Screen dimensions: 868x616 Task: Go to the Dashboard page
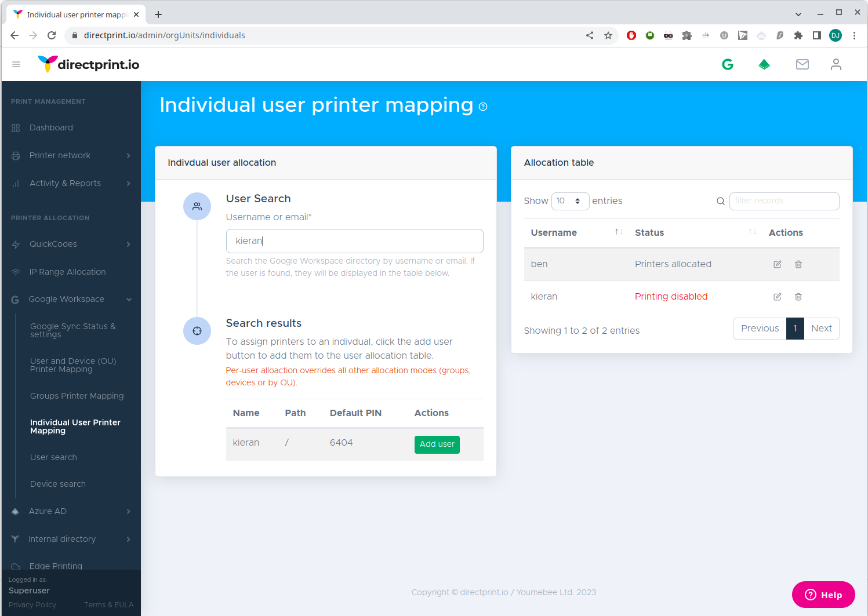(51, 127)
